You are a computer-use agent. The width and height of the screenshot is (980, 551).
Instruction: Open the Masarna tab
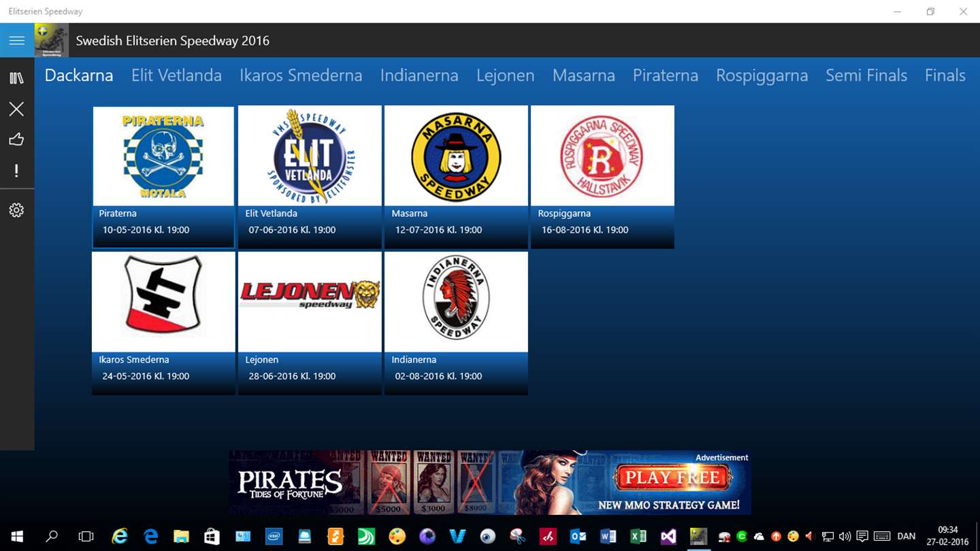pos(584,76)
